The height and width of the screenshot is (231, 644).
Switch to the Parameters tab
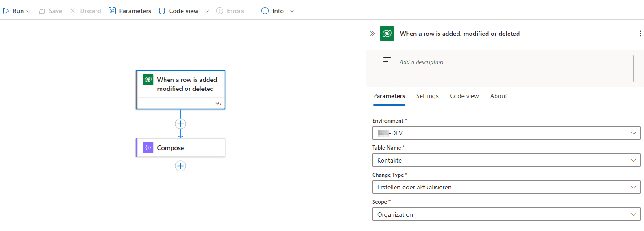(x=389, y=96)
